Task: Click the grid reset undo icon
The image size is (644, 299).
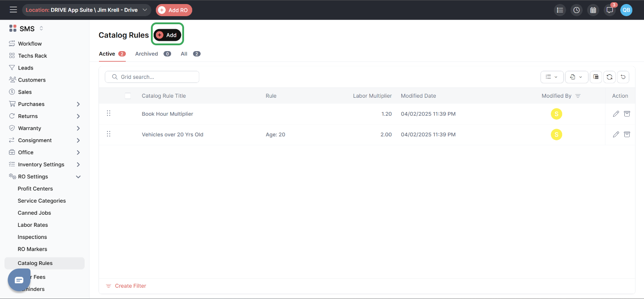Action: [x=623, y=77]
